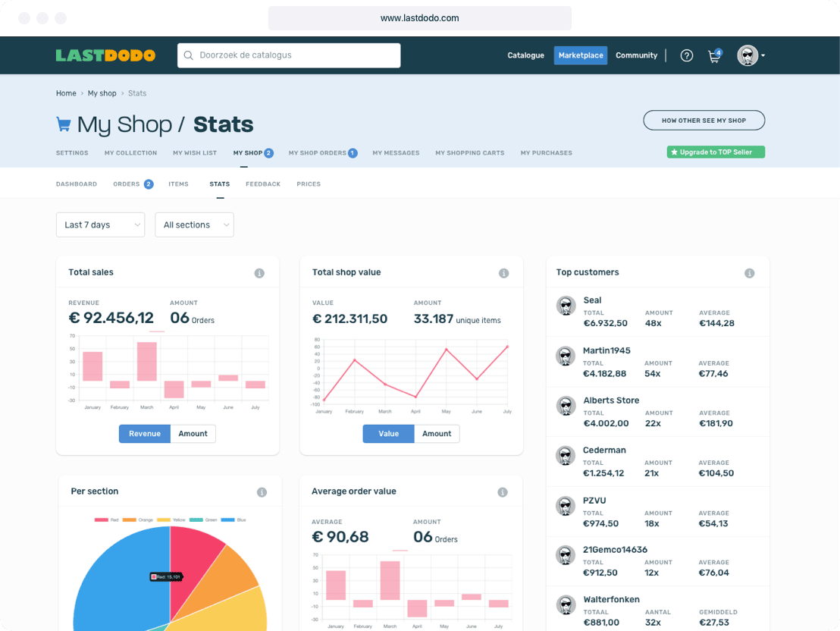Open the user profile avatar menu
The height and width of the screenshot is (631, 840).
[750, 55]
